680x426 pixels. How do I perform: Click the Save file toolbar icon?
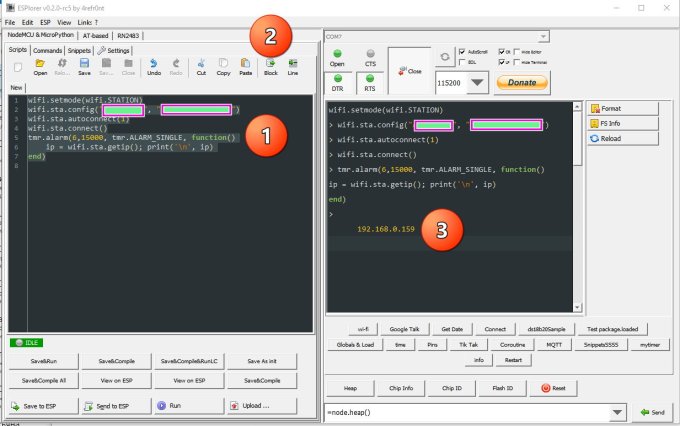pyautogui.click(x=85, y=68)
